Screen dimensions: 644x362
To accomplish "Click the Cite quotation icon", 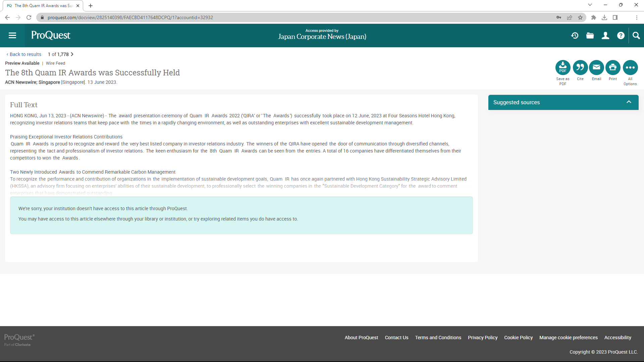I will pos(580,68).
